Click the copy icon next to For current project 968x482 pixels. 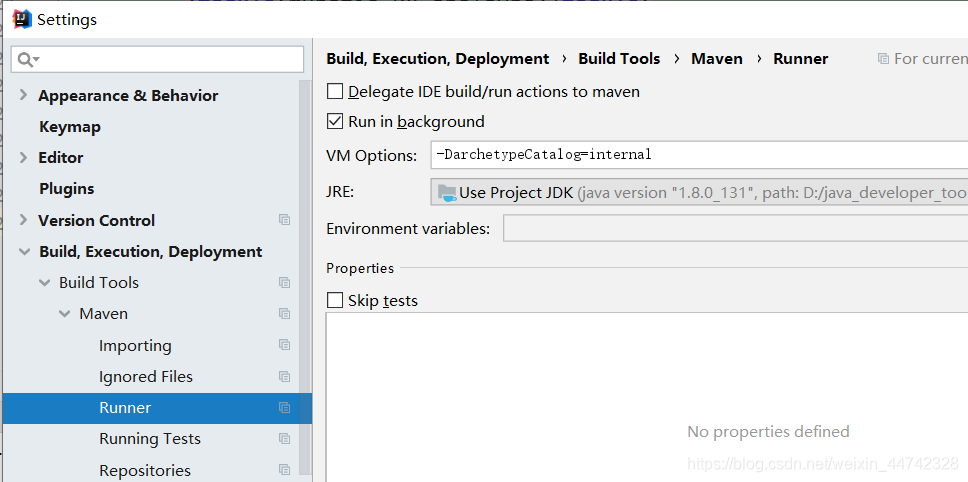(883, 59)
